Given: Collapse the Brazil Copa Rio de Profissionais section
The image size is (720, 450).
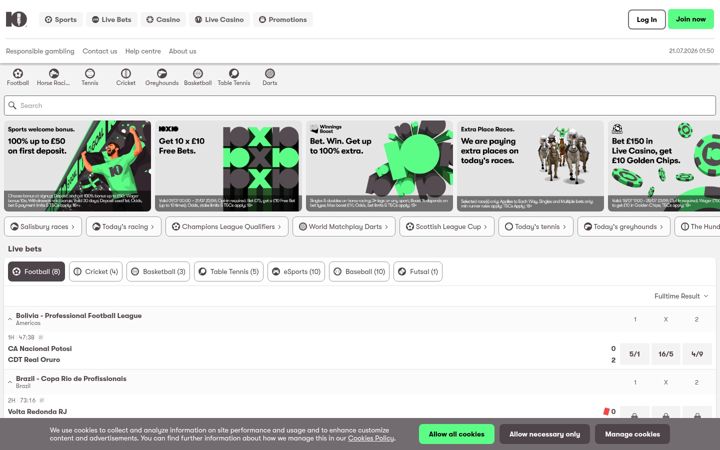Looking at the screenshot, I should tap(10, 382).
